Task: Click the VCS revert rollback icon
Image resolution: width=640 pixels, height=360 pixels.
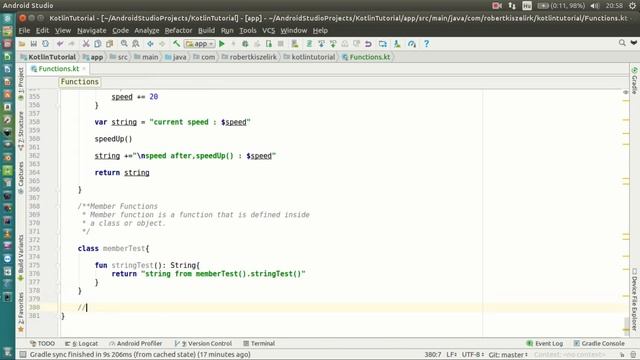Action: (x=368, y=44)
